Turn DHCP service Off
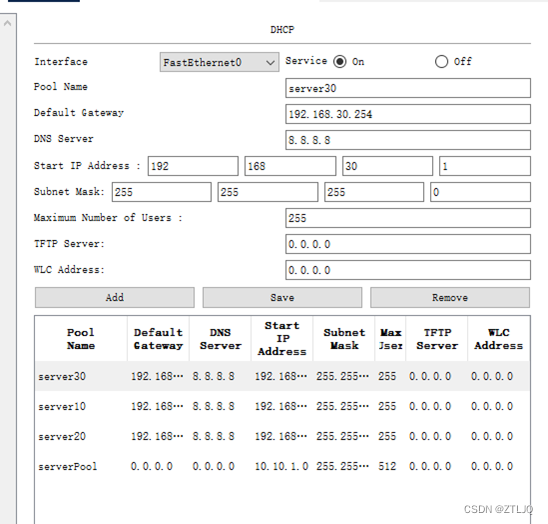The height and width of the screenshot is (524, 548). click(441, 62)
